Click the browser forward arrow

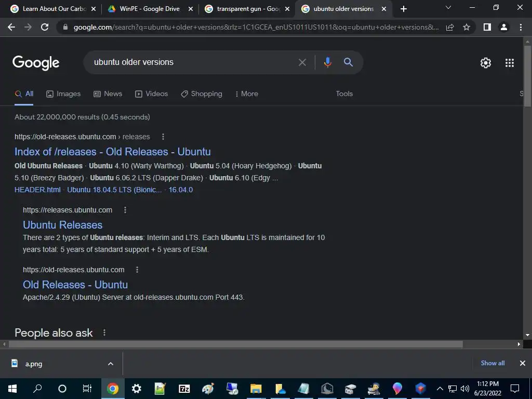click(x=28, y=27)
